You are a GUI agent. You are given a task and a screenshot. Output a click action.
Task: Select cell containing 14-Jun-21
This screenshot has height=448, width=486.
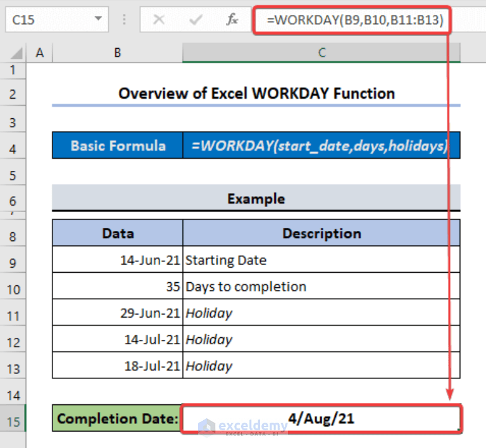click(118, 259)
